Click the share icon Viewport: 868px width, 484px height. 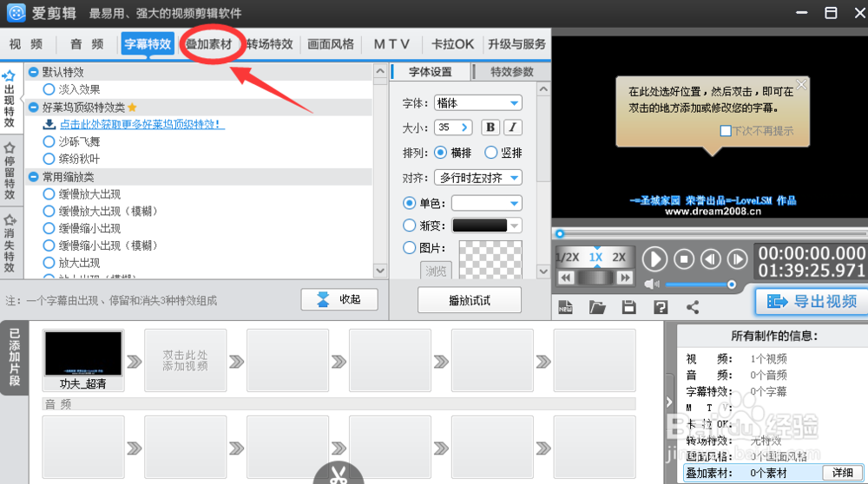point(693,307)
